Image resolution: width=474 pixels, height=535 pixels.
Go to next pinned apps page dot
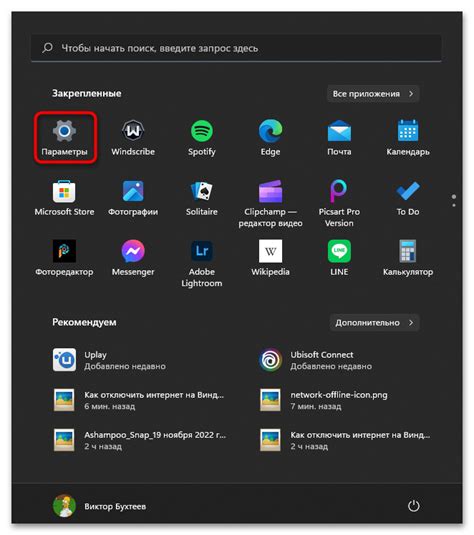click(x=454, y=205)
